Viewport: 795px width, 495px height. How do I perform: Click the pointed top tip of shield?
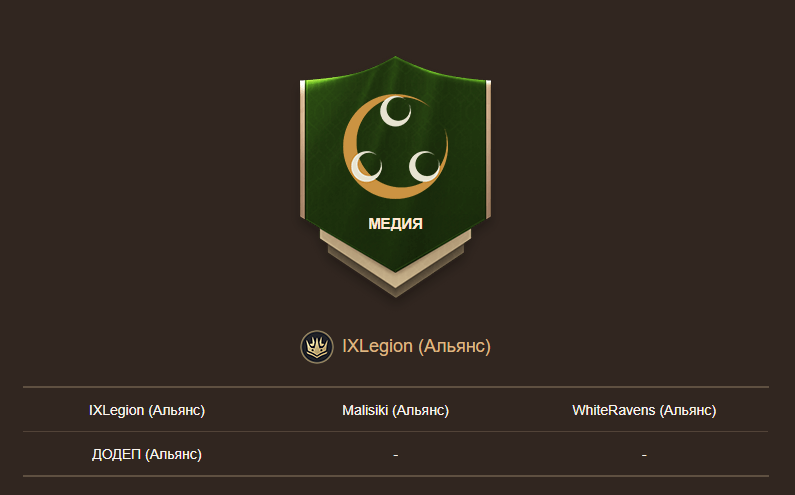point(395,58)
